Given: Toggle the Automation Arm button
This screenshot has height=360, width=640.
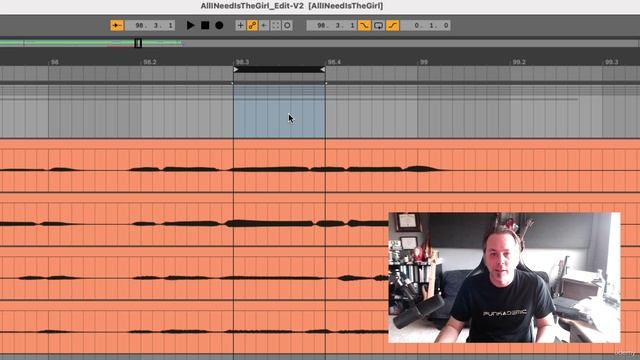Looking at the screenshot, I should coord(252,25).
